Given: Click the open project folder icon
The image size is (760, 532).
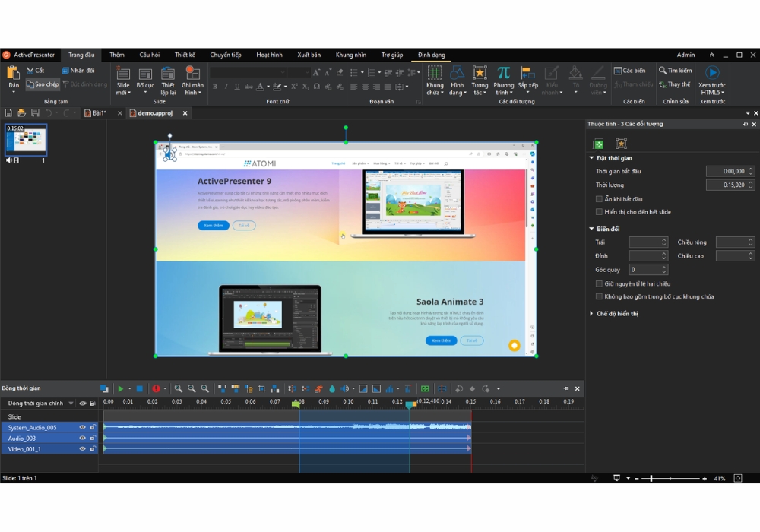Looking at the screenshot, I should click(x=21, y=113).
